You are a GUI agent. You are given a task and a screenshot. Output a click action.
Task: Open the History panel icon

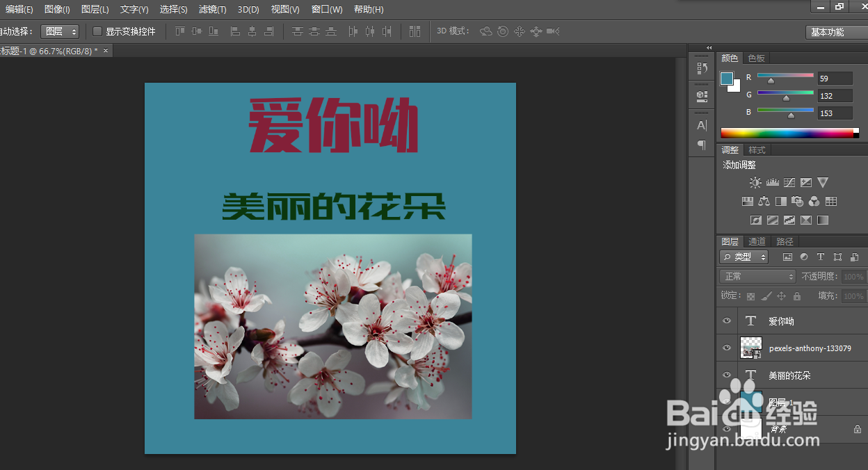tap(702, 67)
